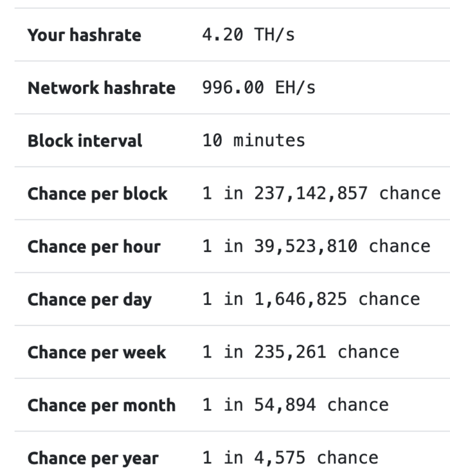This screenshot has height=476, width=450.
Task: Click the number 4,575 in year row
Action: click(x=280, y=458)
